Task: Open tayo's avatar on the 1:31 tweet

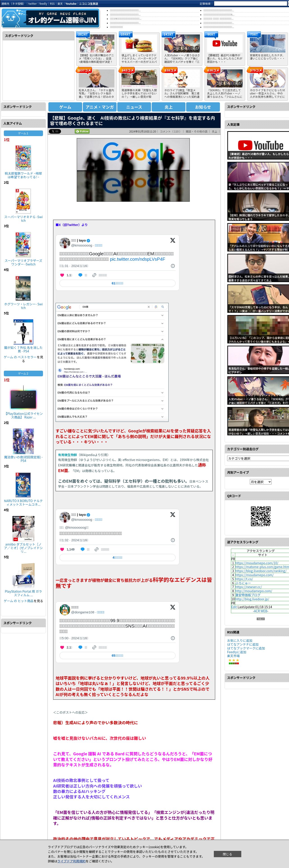Action: point(65,243)
